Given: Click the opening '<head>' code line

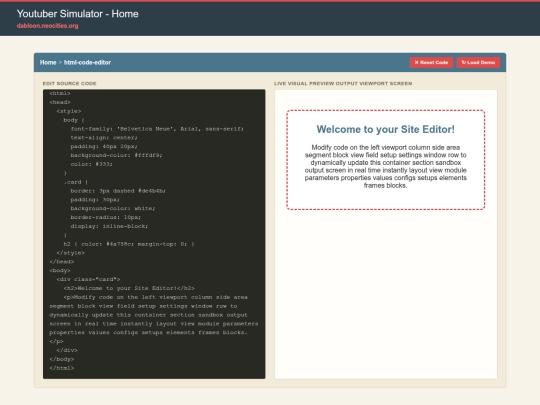Looking at the screenshot, I should coord(60,102).
